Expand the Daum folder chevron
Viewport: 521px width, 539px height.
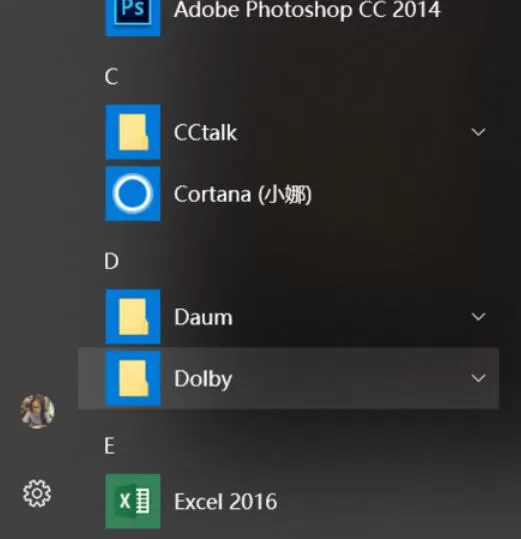[x=478, y=317]
